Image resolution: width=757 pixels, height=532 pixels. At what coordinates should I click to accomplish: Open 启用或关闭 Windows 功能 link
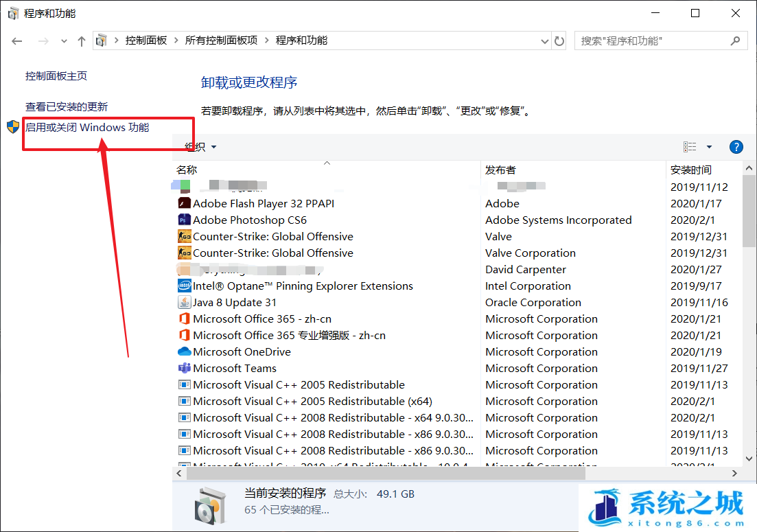click(87, 128)
